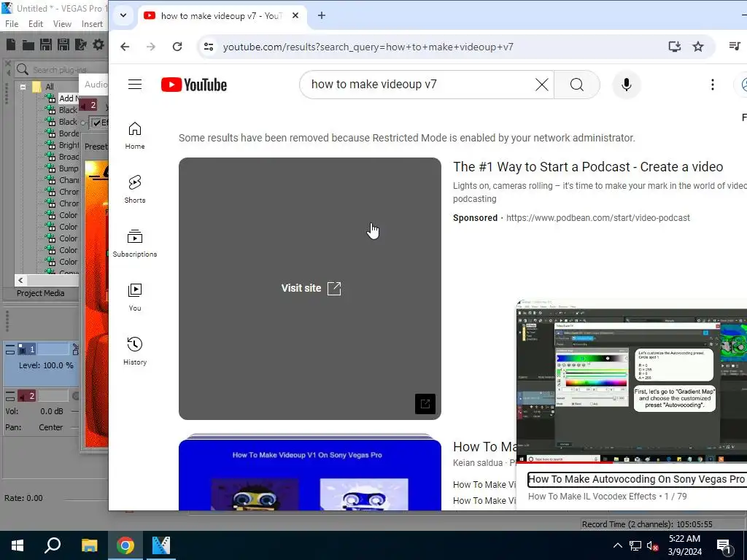The image size is (747, 560).
Task: Open the podbean.com sponsored URL link
Action: tap(598, 218)
